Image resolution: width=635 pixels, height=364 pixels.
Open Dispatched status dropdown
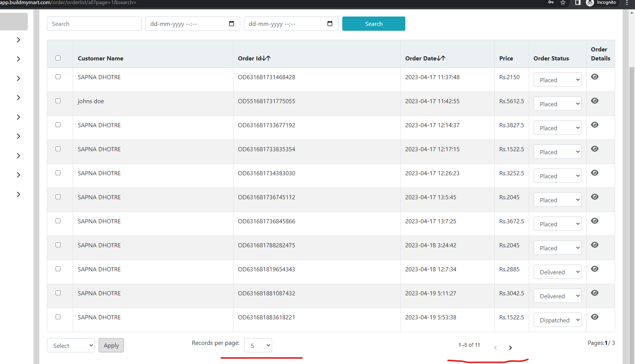[x=557, y=320]
